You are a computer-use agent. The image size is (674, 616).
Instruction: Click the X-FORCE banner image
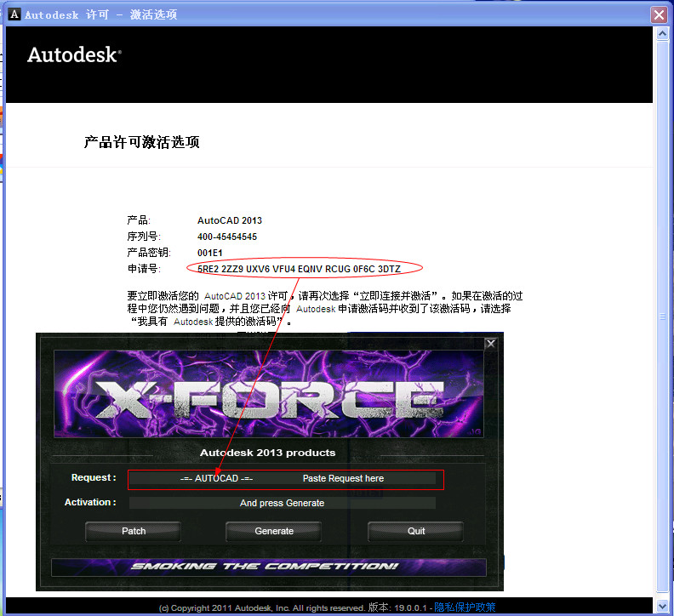tap(269, 394)
